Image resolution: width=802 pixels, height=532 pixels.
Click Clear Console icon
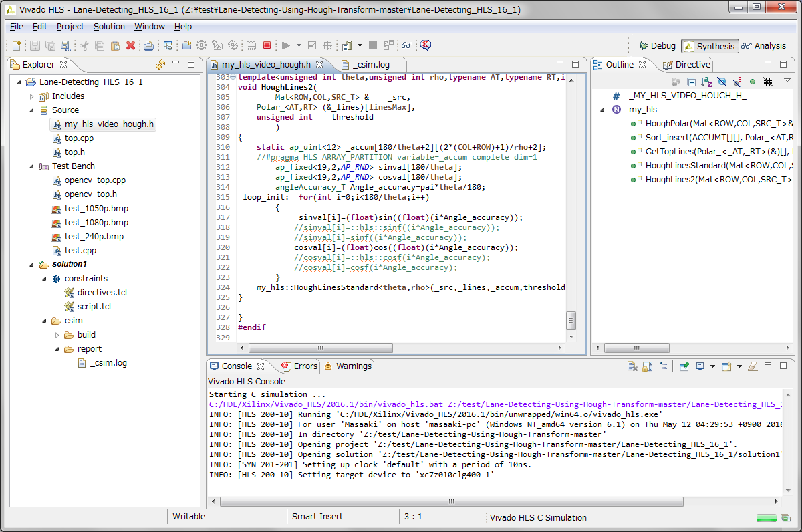point(632,366)
